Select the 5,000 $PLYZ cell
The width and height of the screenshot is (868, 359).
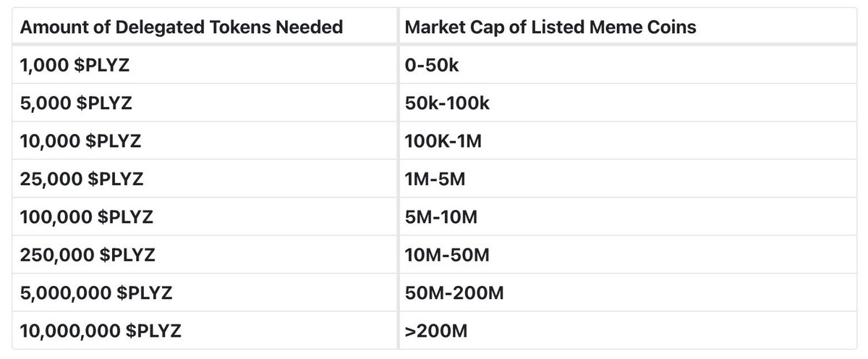click(x=205, y=104)
